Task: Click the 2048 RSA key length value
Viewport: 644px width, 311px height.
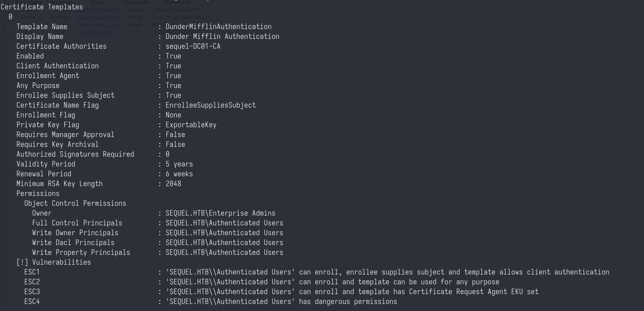Action: pos(173,184)
